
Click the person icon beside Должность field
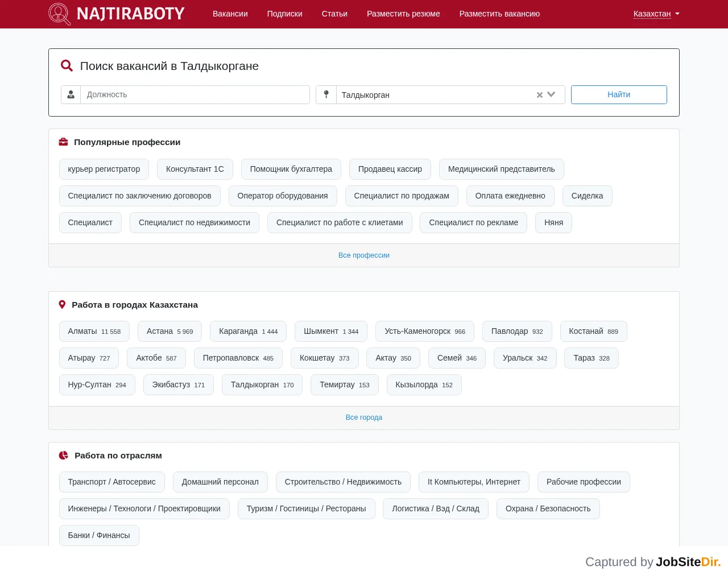tap(71, 95)
